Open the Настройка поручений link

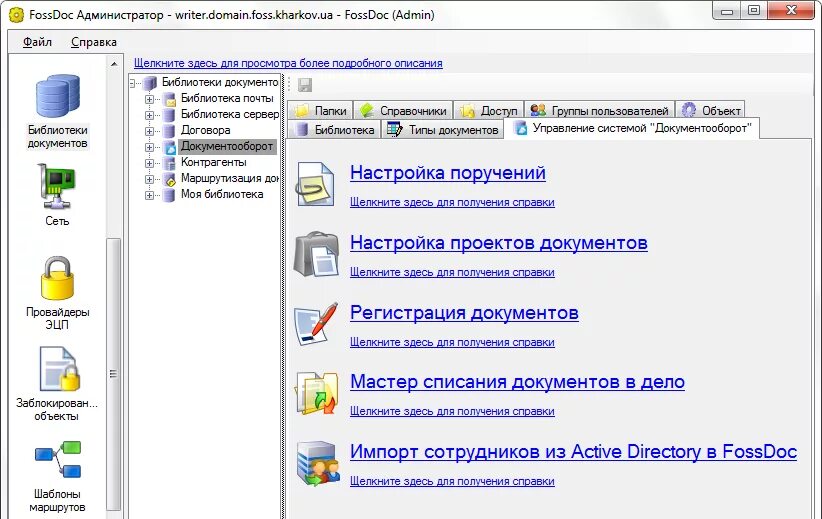[x=448, y=172]
